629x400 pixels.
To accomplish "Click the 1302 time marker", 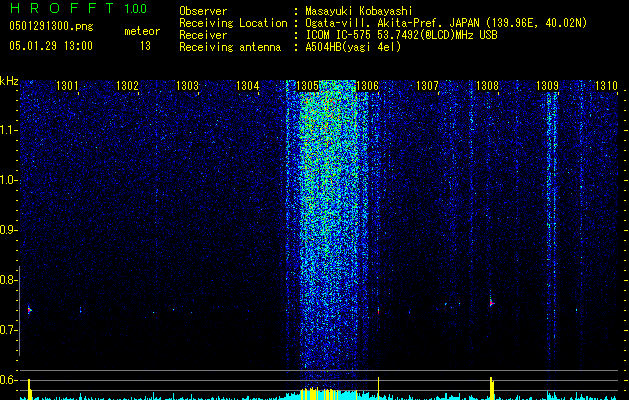I will 127,86.
